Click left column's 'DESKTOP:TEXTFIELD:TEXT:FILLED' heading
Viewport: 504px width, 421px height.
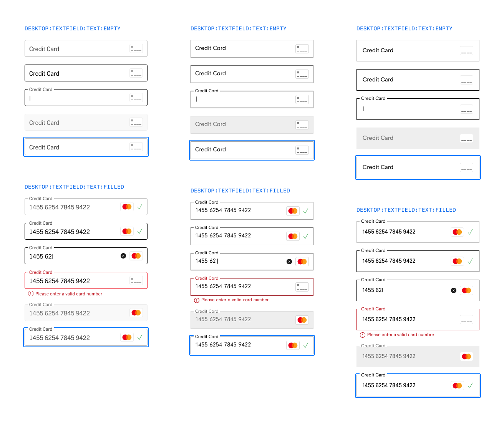coord(75,187)
